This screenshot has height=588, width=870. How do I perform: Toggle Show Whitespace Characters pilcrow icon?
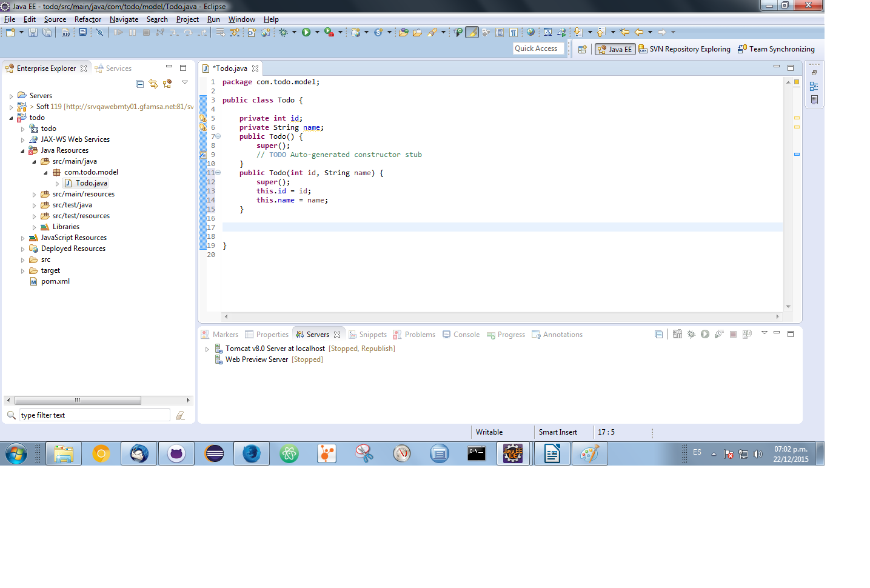[x=514, y=32]
